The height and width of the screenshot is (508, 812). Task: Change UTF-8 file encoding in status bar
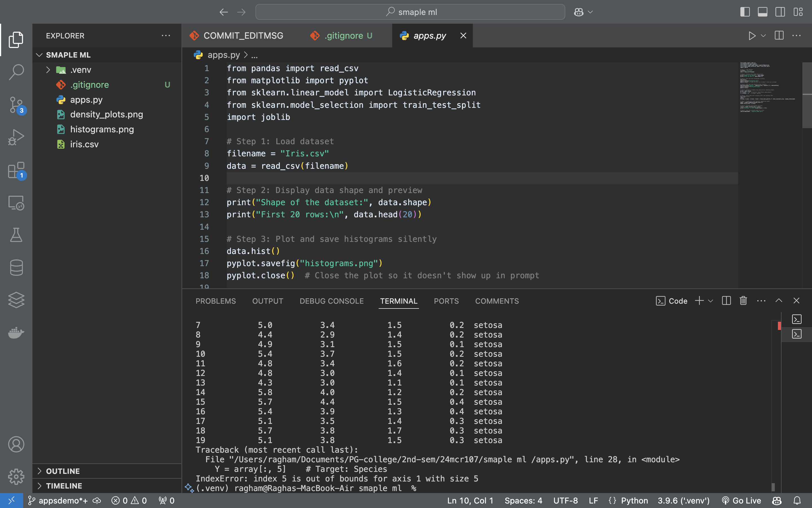click(565, 501)
